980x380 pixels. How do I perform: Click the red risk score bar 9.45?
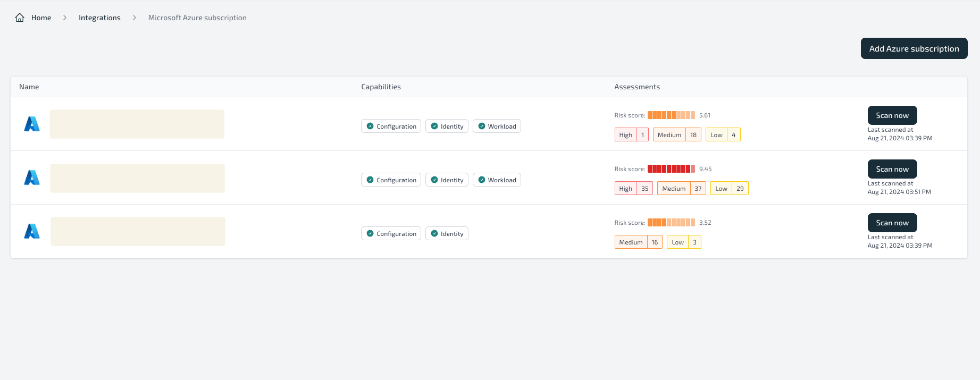[671, 169]
